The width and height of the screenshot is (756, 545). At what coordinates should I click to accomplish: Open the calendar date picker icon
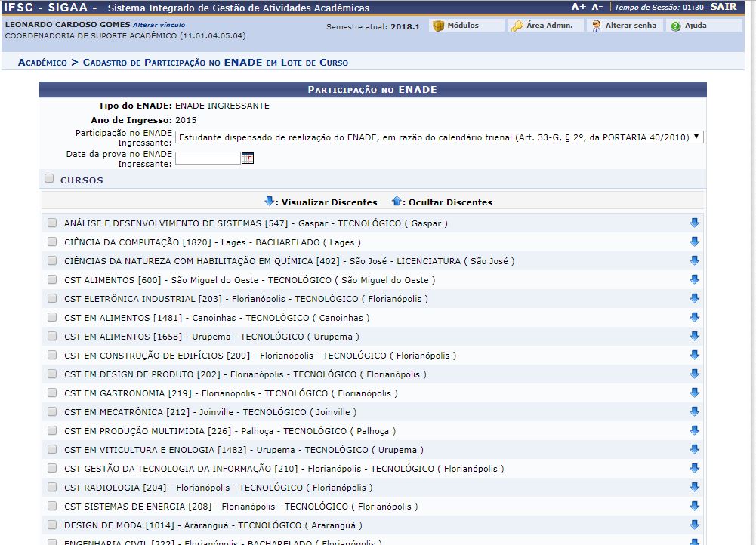tap(248, 159)
